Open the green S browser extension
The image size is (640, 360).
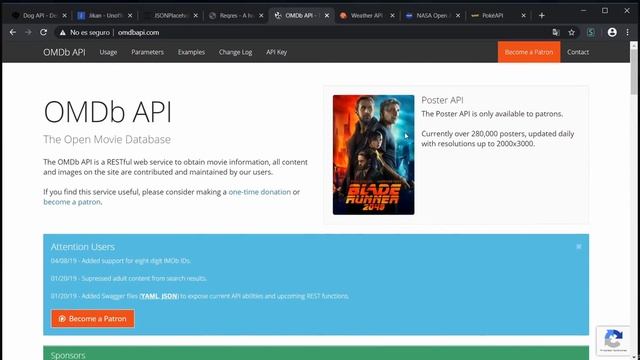pos(591,32)
